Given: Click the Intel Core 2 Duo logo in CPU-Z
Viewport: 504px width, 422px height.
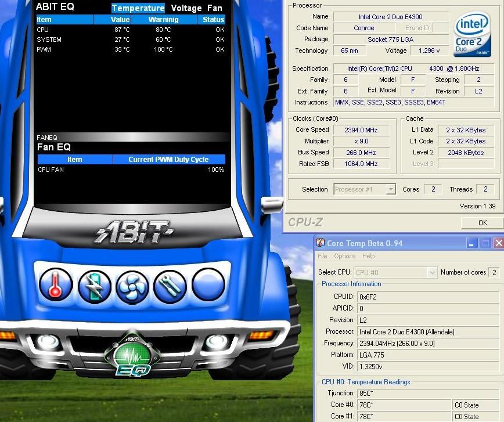Looking at the screenshot, I should 472,34.
